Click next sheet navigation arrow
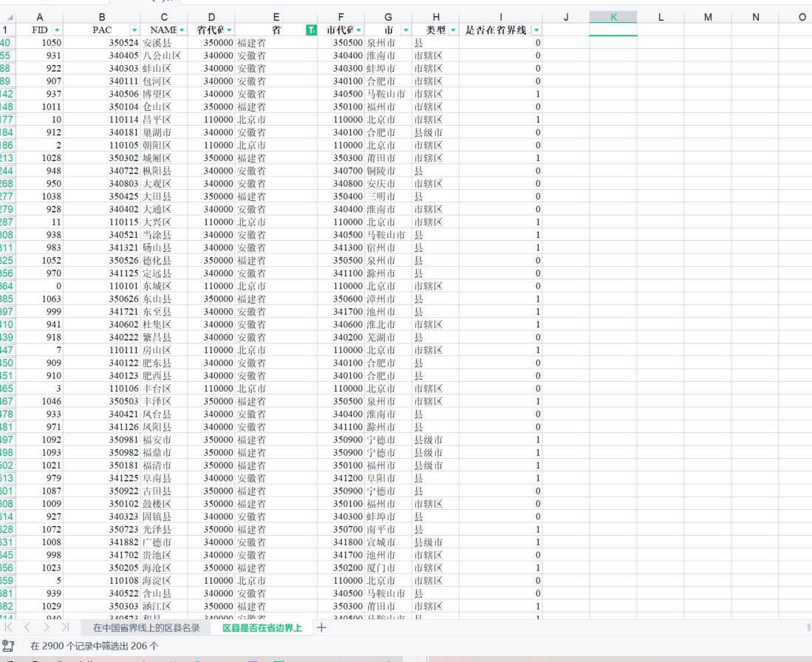 point(47,627)
